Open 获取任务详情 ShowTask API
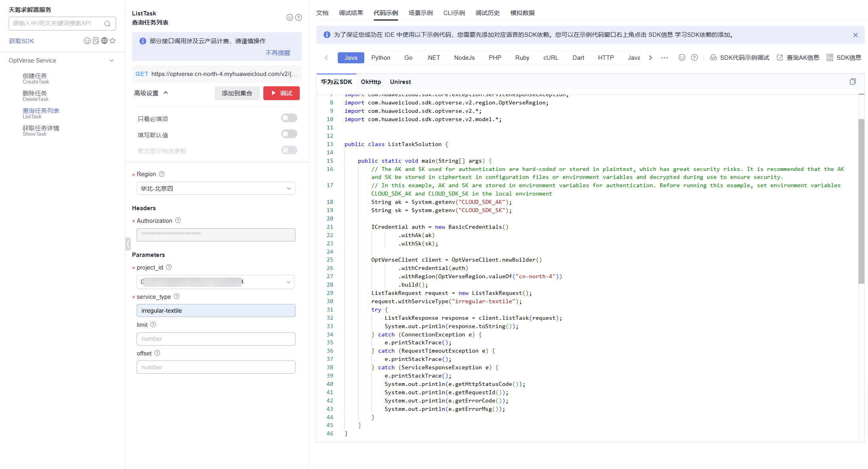This screenshot has height=469, width=868. click(x=41, y=131)
